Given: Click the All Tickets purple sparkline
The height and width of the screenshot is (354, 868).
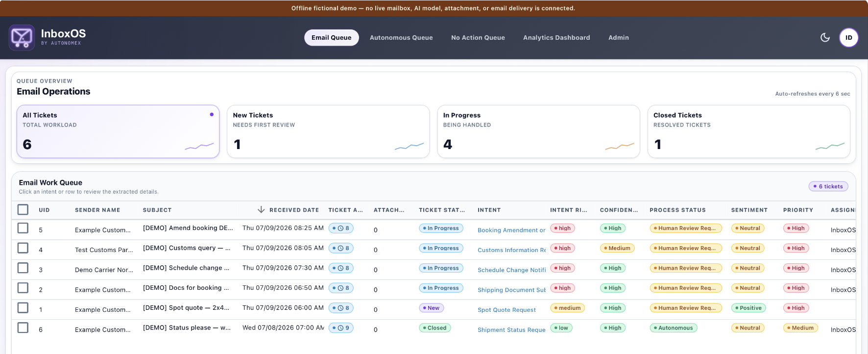Looking at the screenshot, I should 199,146.
